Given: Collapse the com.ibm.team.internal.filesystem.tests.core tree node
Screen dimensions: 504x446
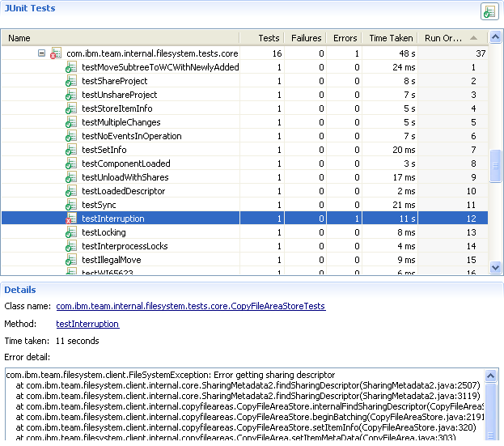Looking at the screenshot, I should pyautogui.click(x=41, y=53).
